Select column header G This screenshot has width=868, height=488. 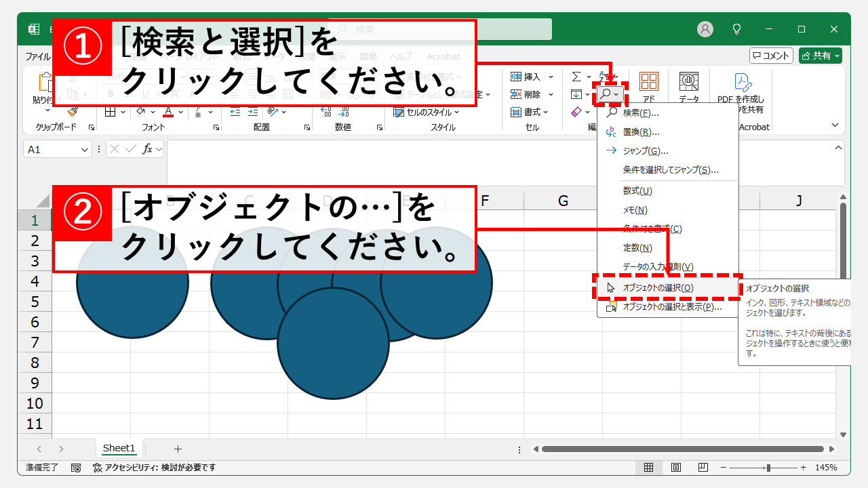pos(563,201)
